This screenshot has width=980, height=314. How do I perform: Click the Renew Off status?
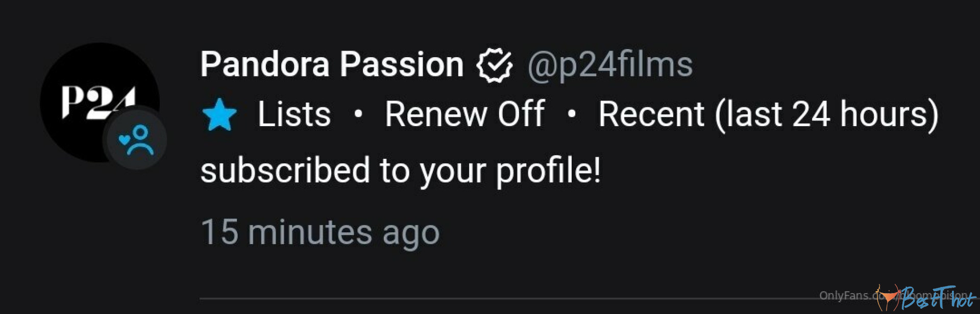tap(464, 114)
